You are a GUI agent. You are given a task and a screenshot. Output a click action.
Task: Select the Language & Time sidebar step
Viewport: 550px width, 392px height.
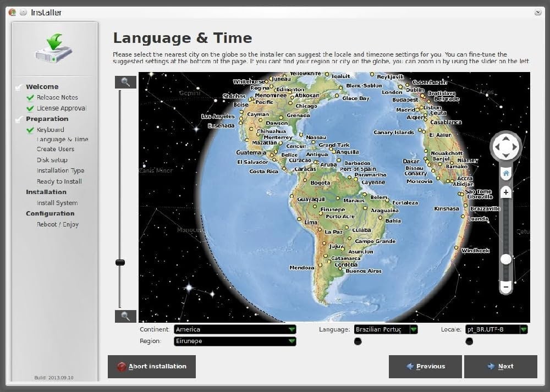point(62,139)
